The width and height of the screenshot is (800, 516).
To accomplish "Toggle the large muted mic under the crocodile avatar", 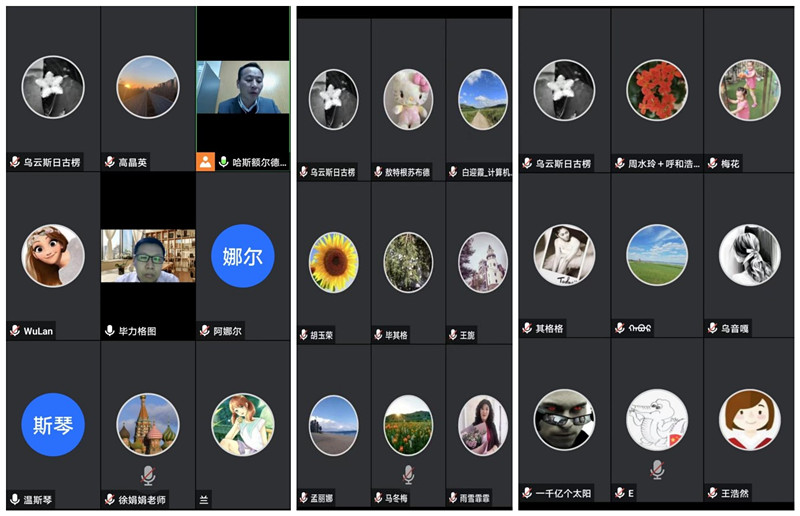I will [657, 470].
